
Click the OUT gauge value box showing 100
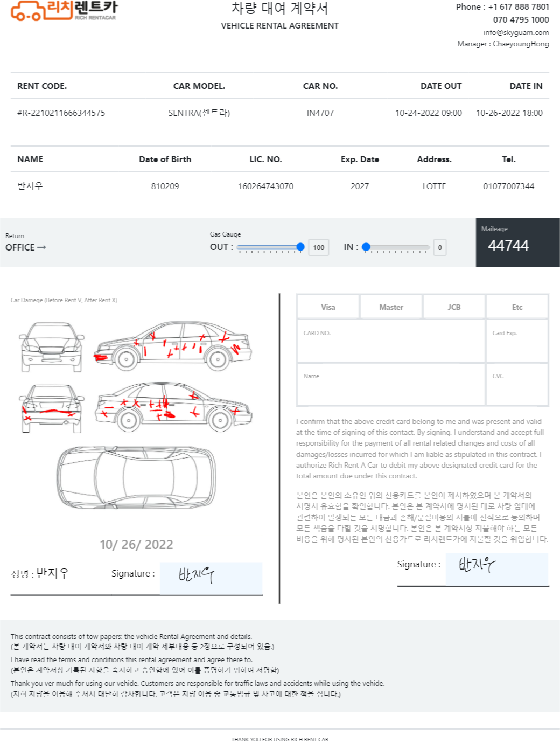coord(319,247)
